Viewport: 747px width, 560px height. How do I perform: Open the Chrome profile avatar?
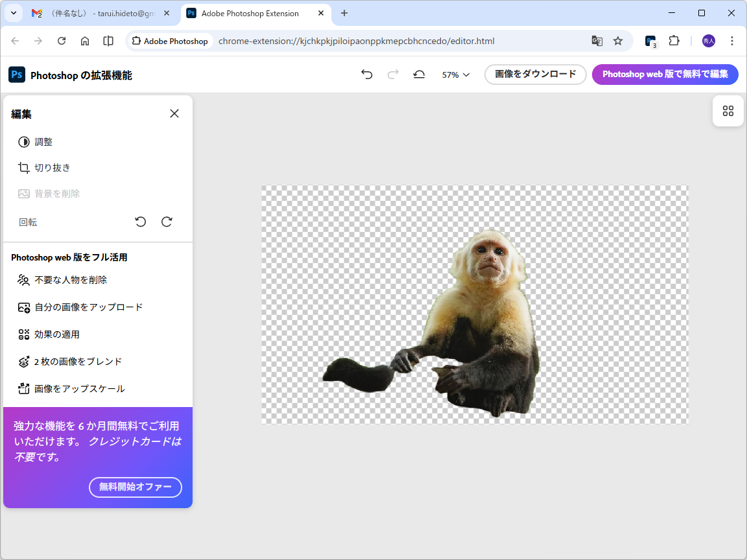[x=708, y=41]
